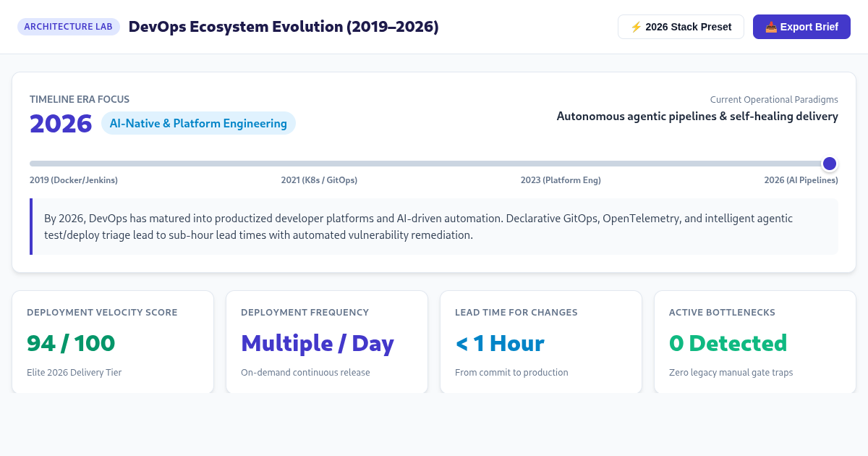Click the By 2026 DevOps description paragraph
The image size is (868, 456).
434,227
